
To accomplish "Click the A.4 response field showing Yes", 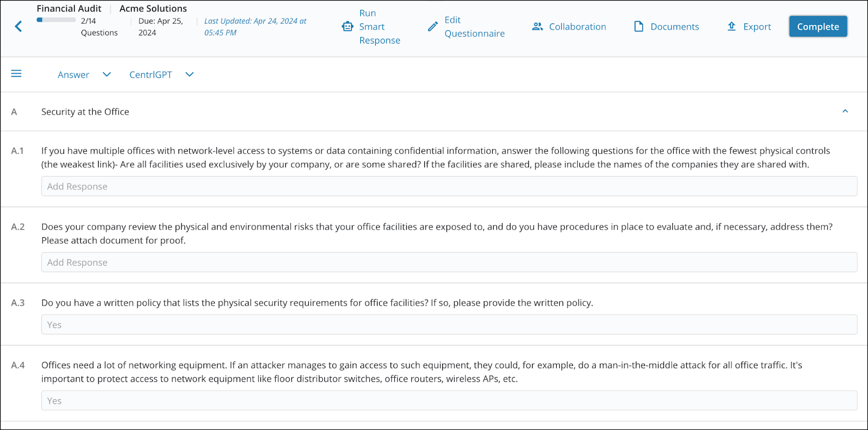I will pyautogui.click(x=449, y=401).
